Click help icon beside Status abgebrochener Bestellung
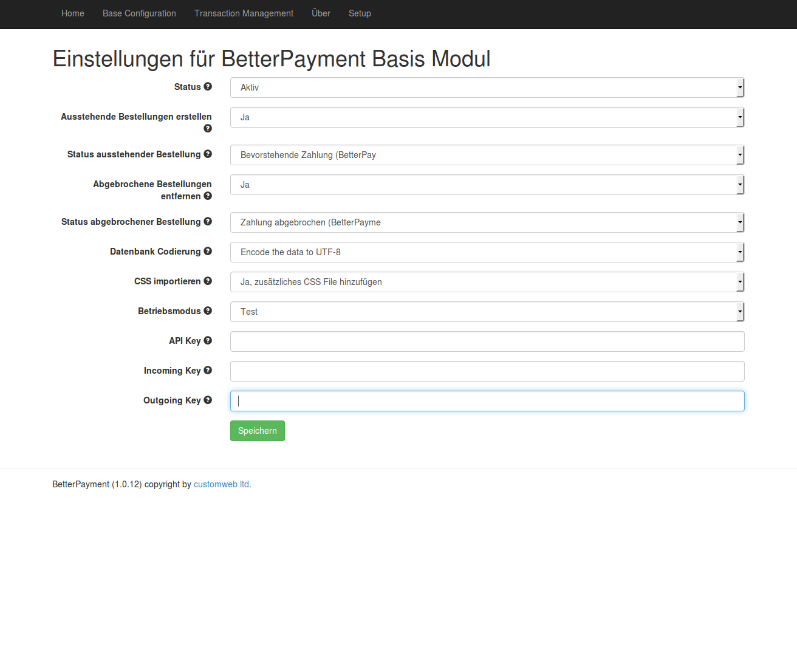The image size is (797, 672). [208, 222]
